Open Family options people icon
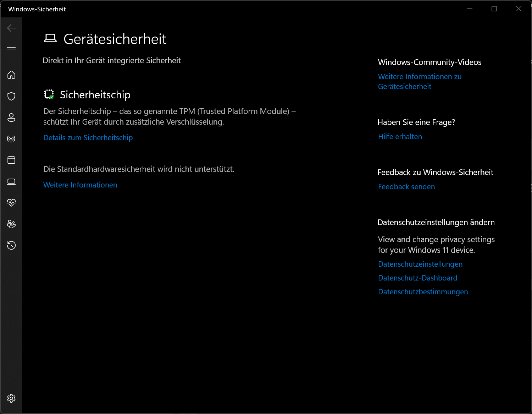The image size is (532, 414). click(11, 224)
